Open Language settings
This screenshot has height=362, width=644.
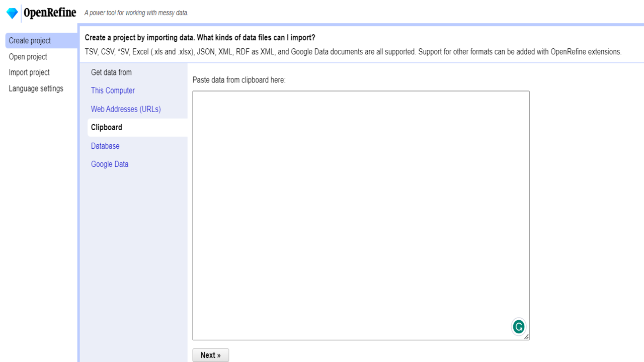click(36, 88)
